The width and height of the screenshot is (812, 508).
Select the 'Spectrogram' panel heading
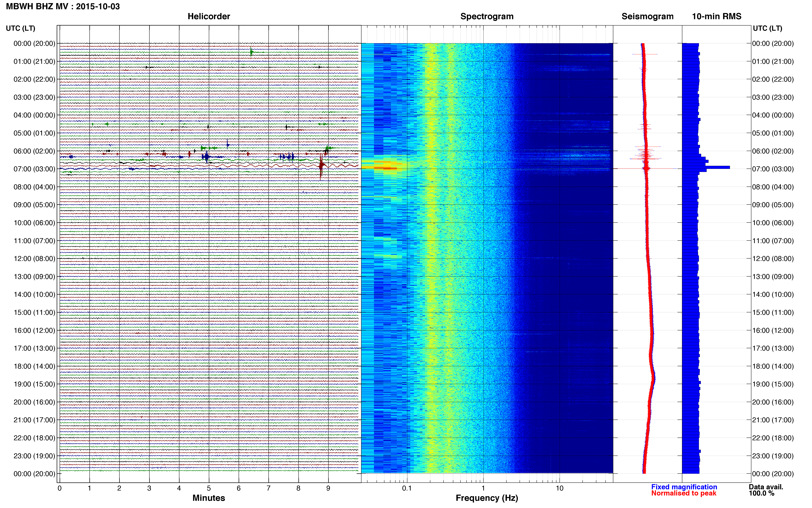(x=487, y=16)
